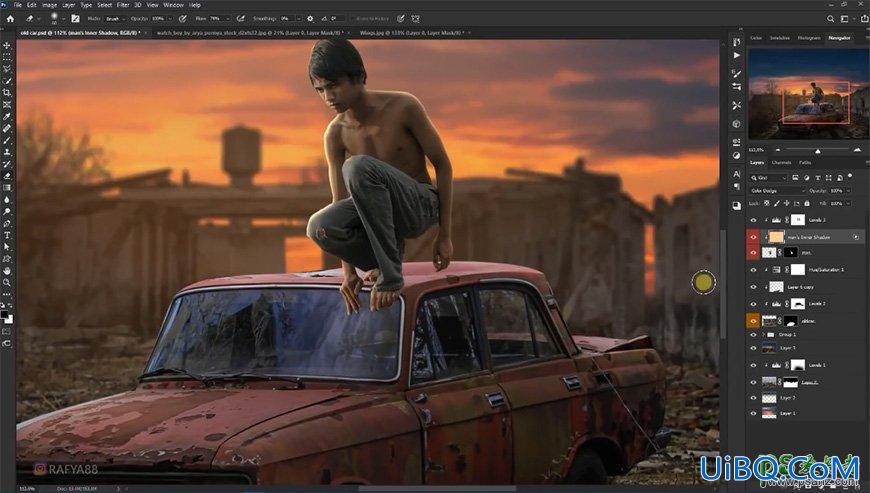Open the brush preset picker arrow
This screenshot has width=870, height=493.
[62, 19]
